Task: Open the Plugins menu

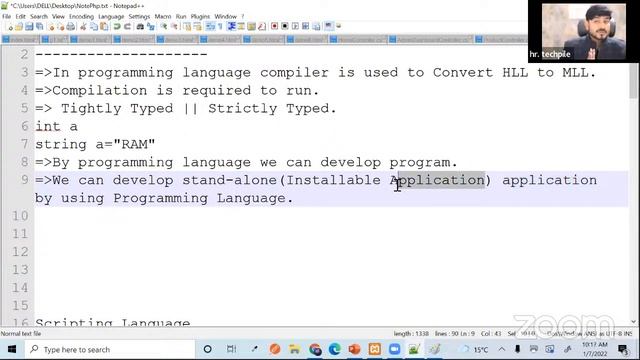Action: [200, 16]
